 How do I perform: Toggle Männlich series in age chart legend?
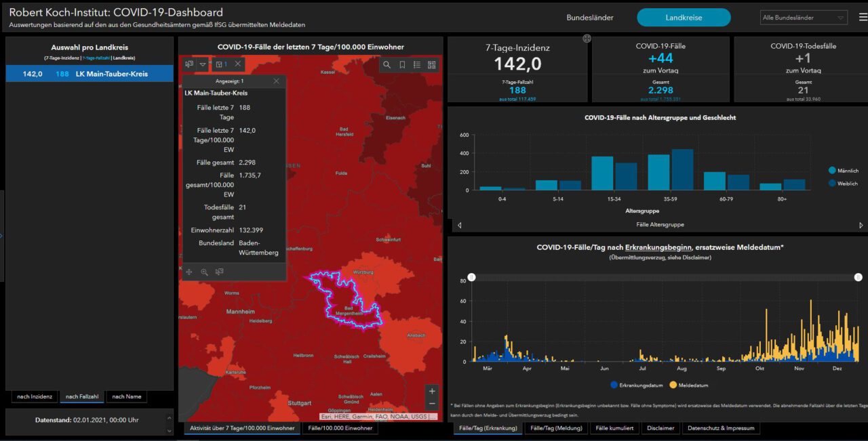tap(843, 171)
